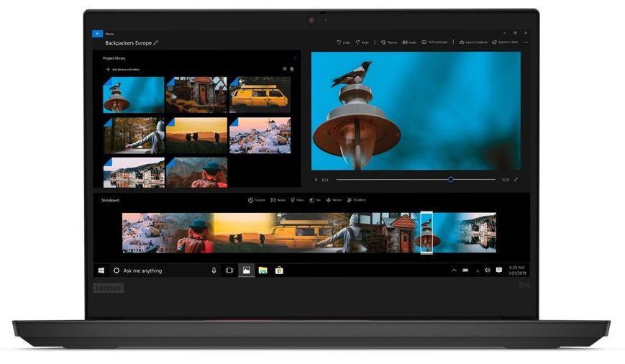Click Add photos and videos
The image size is (625, 364).
123,69
